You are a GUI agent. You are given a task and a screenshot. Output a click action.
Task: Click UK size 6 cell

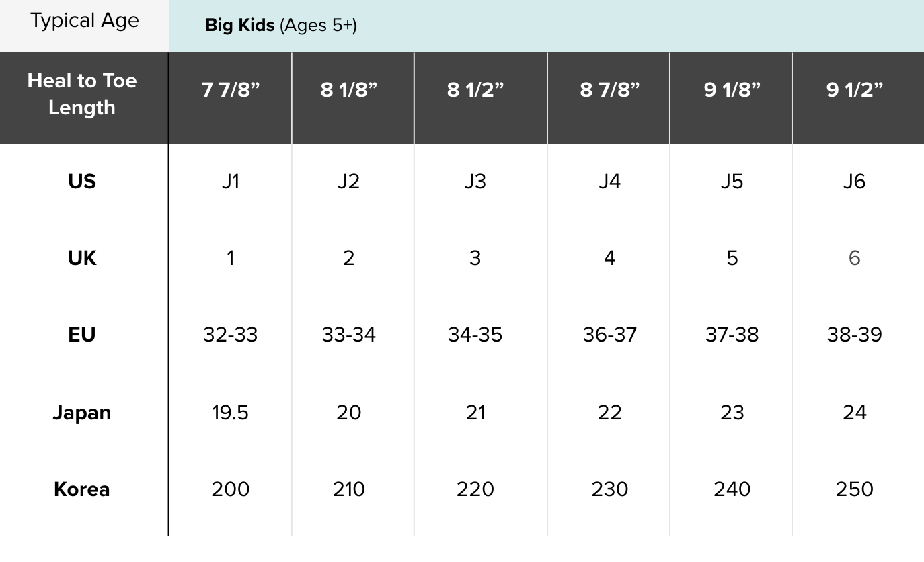(854, 258)
